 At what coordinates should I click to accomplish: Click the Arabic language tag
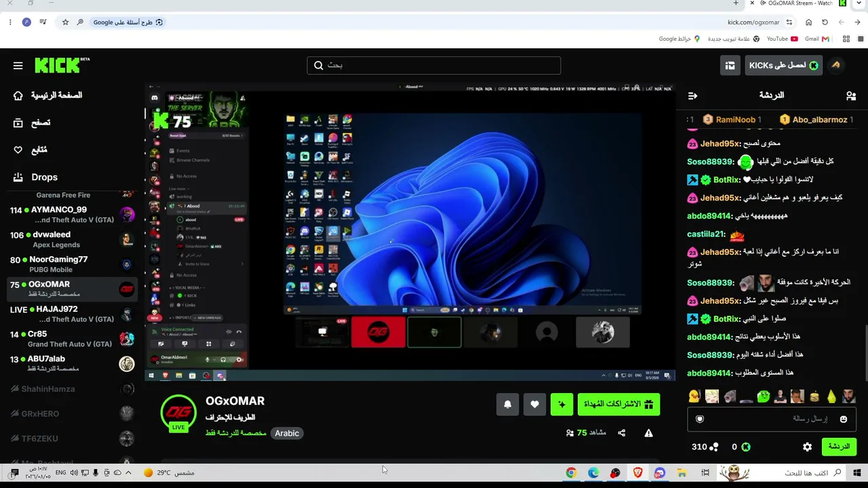click(287, 433)
